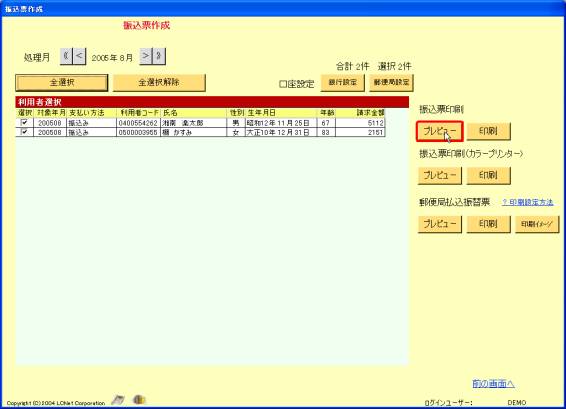Preview the color printer transfer slip

[440, 175]
